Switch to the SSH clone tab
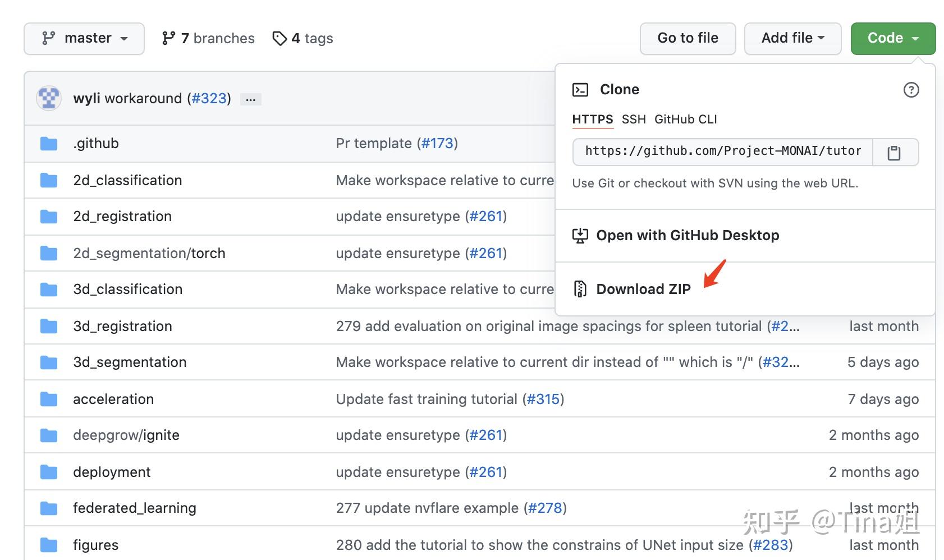The image size is (944, 560). pos(634,120)
